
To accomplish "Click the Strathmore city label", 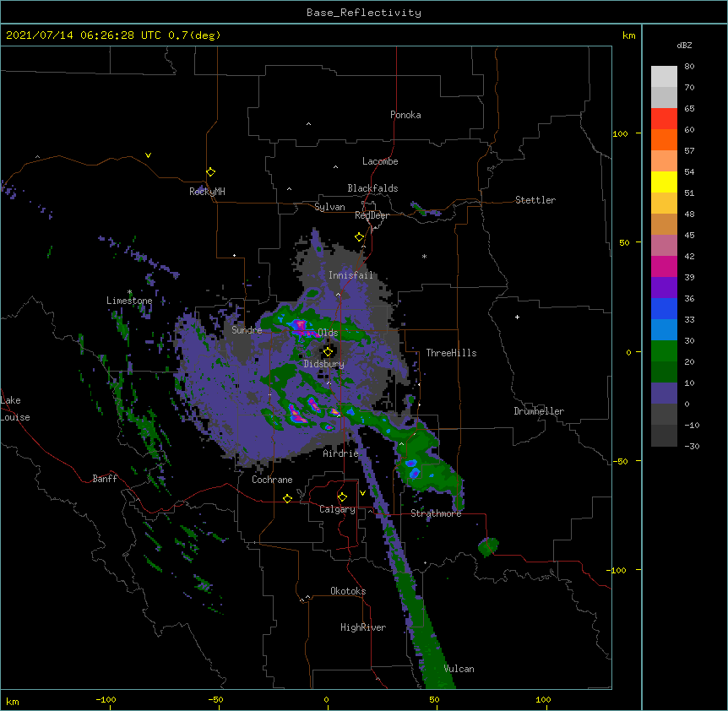I will pos(436,513).
